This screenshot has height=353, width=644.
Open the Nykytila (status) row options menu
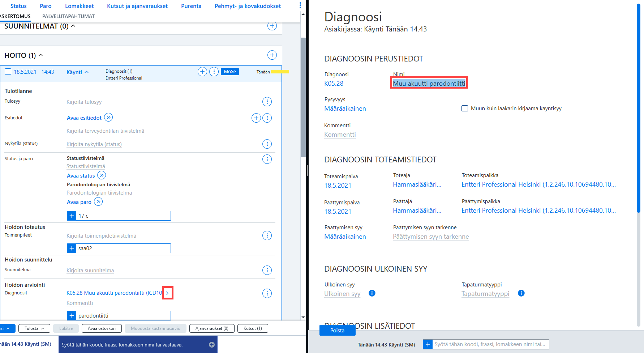point(267,144)
